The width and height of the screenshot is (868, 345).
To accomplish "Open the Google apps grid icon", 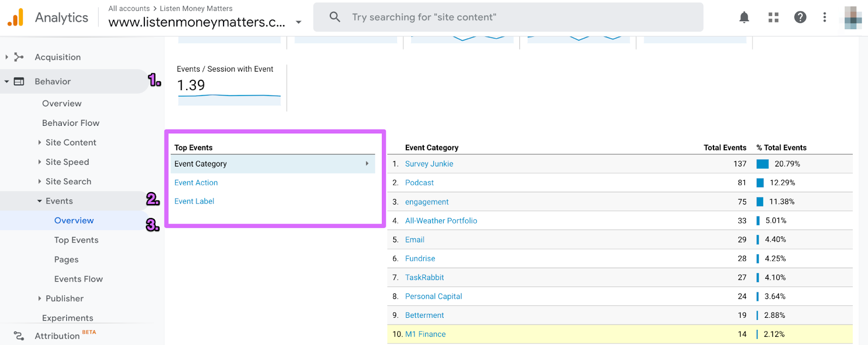I will (774, 17).
